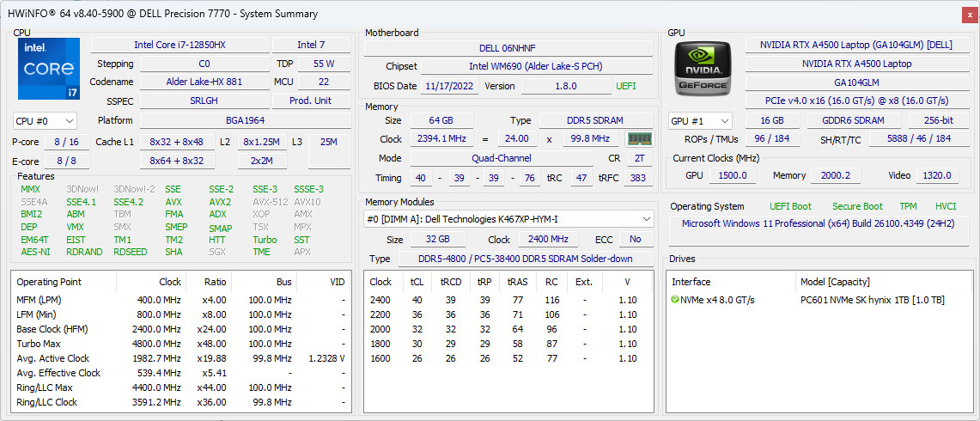Screen dimensions: 980x421
Task: Click the memory clock 2394.1 MHz value
Action: click(441, 139)
